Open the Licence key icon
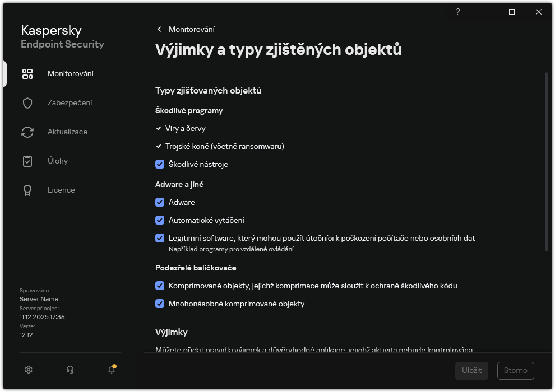 (27, 190)
